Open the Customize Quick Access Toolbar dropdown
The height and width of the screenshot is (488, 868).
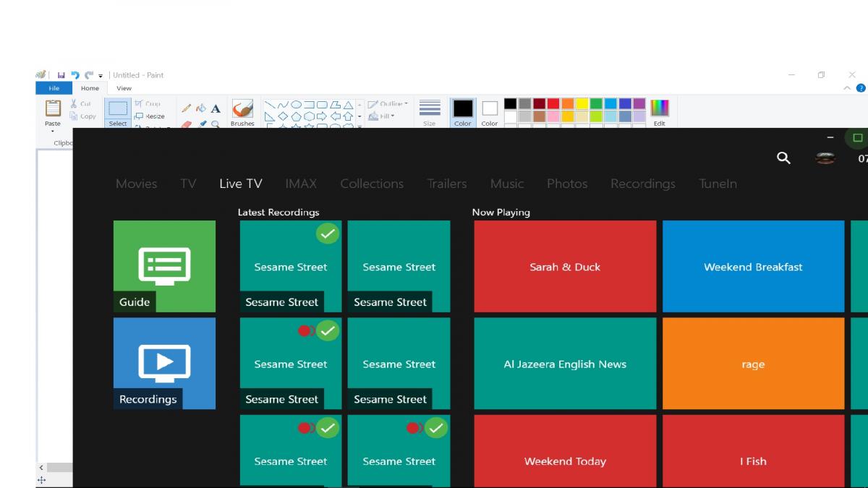tap(101, 76)
